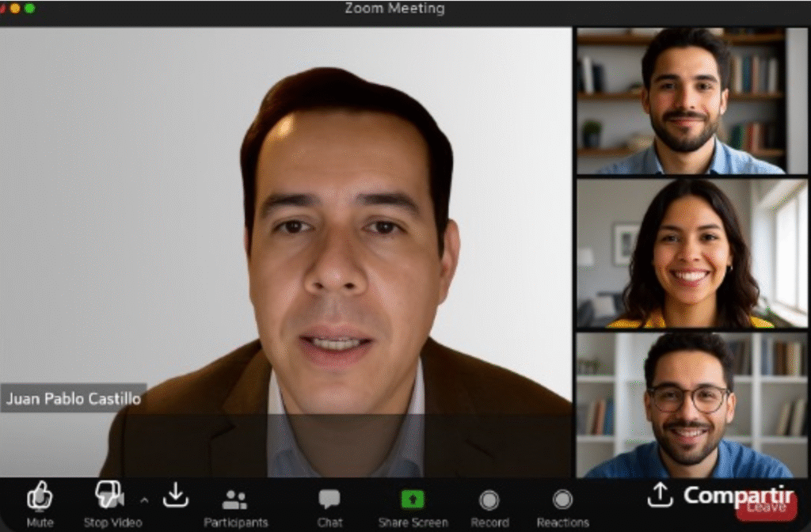Select the smiling woman's video thumbnail
Image resolution: width=811 pixels, height=532 pixels.
click(x=691, y=253)
